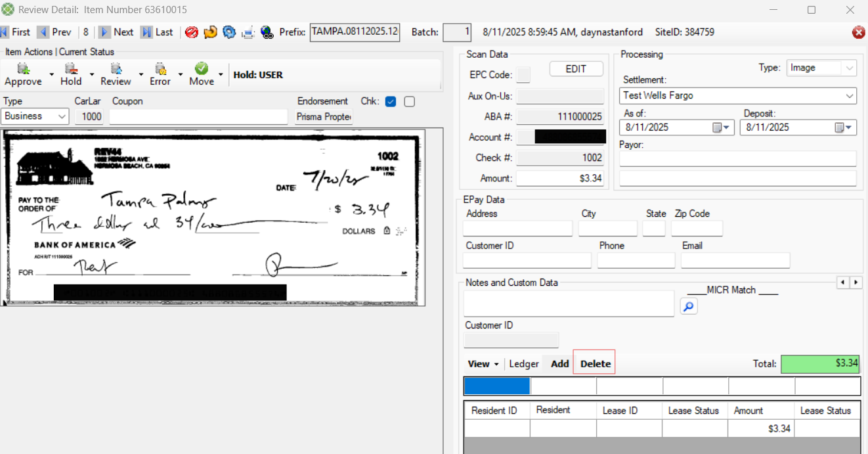
Task: Toggle the EPC Code checkbox
Action: click(x=523, y=75)
